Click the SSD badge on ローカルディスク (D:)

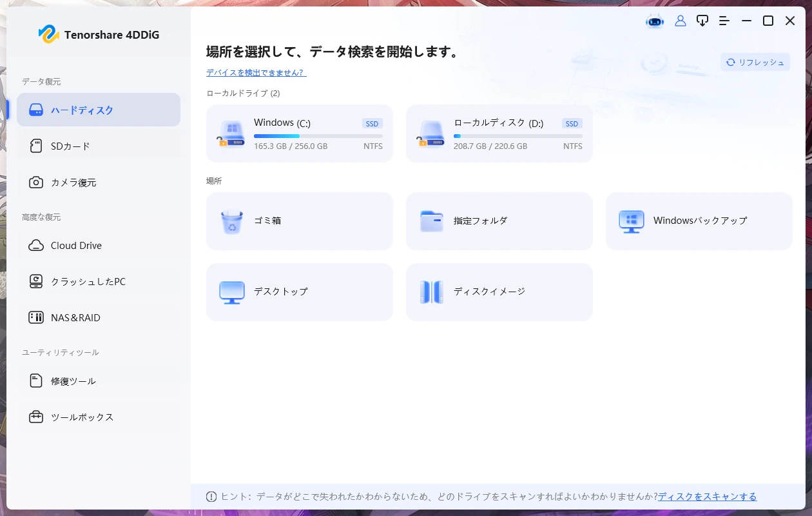(x=572, y=123)
